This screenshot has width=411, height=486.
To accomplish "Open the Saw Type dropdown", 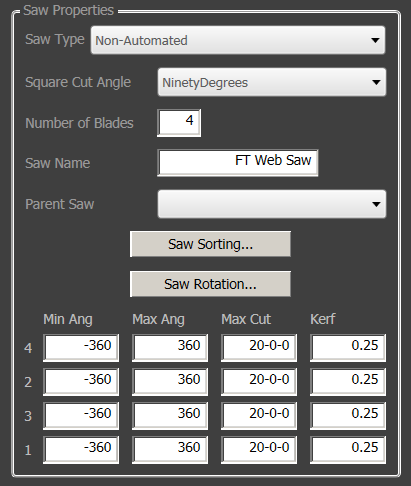I will coord(238,40).
